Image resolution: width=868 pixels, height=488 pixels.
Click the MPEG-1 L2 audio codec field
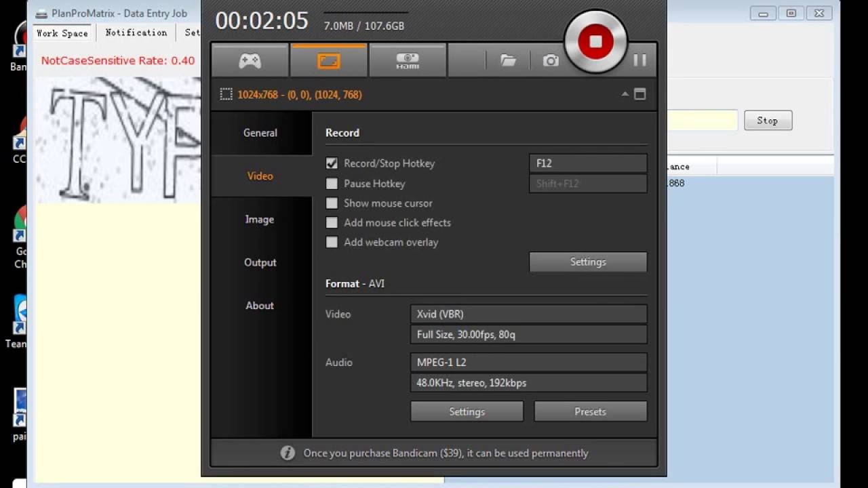coord(529,362)
